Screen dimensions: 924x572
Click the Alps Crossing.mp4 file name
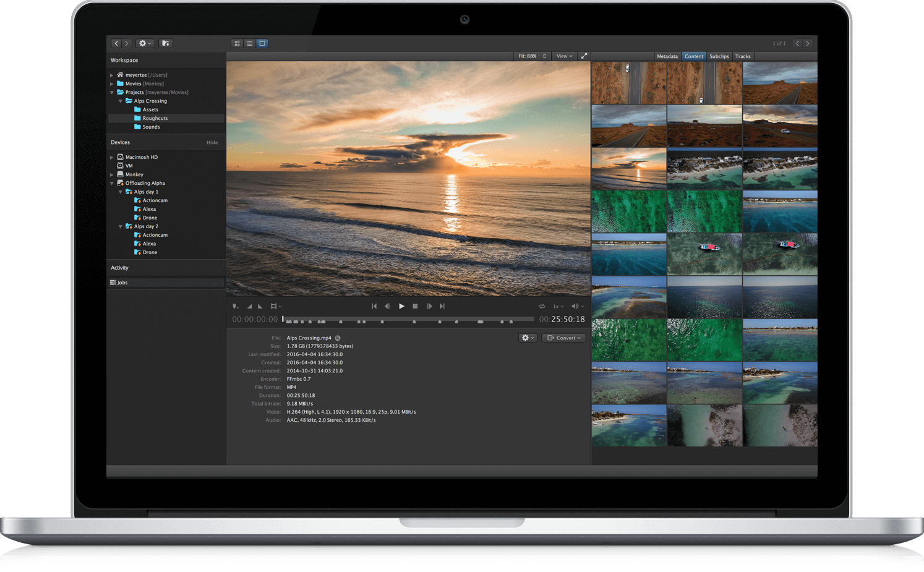click(309, 338)
